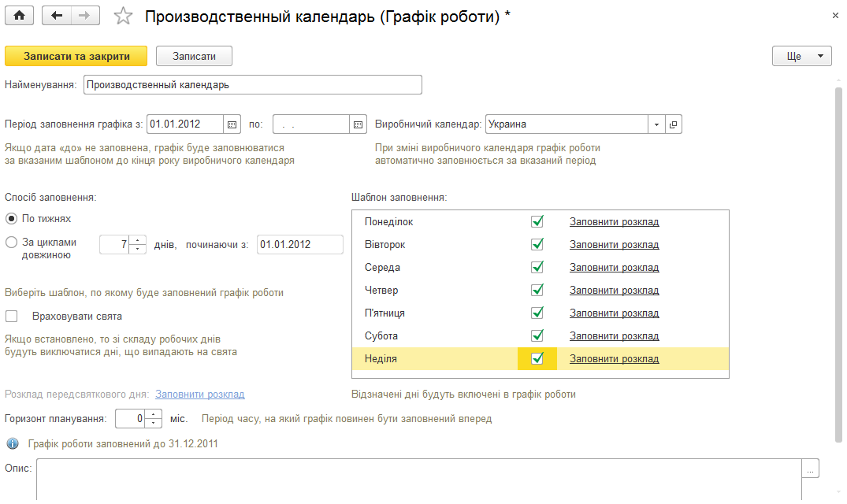Increase cycle length in days
Viewport: 847px width, 504px height.
click(x=138, y=240)
